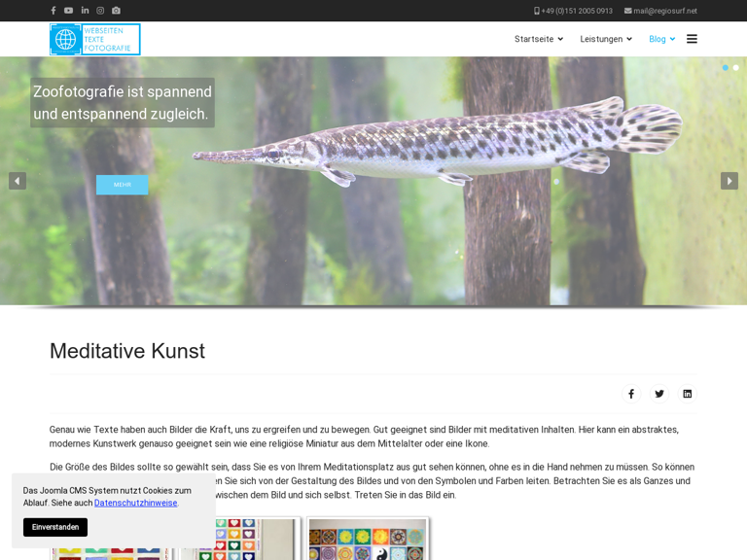
Task: Open the Facebook page from top bar
Action: point(53,11)
